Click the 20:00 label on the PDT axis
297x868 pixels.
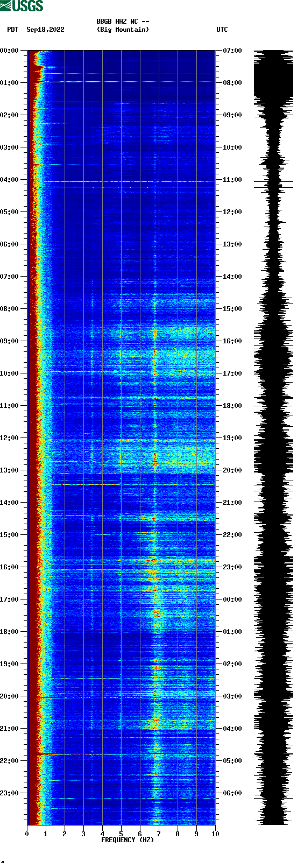[x=10, y=696]
